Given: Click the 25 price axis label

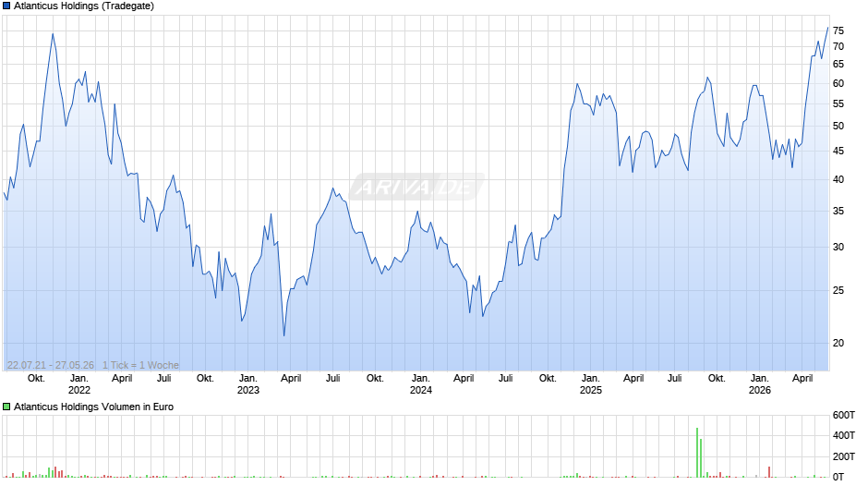Looking at the screenshot, I should pos(838,290).
